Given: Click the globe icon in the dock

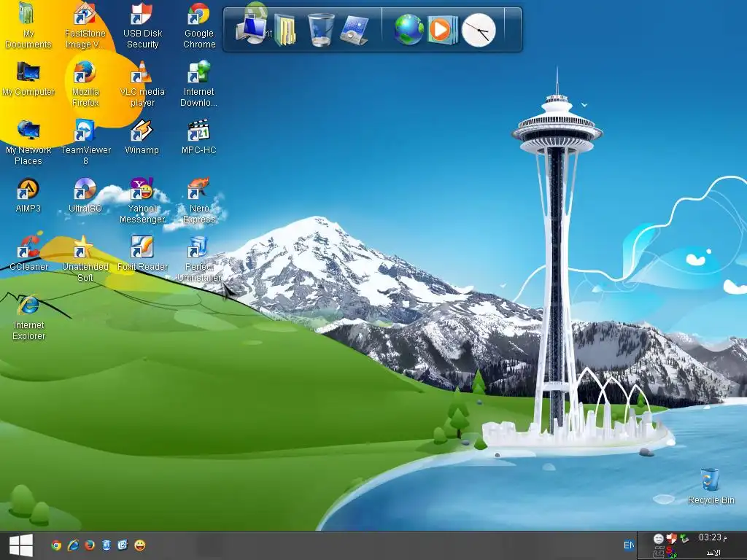Looking at the screenshot, I should point(409,29).
